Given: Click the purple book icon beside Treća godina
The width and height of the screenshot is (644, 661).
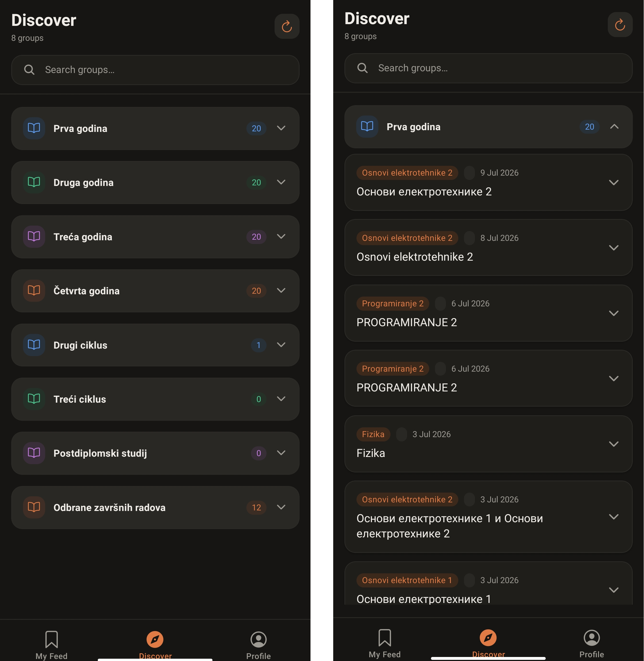Looking at the screenshot, I should 34,236.
